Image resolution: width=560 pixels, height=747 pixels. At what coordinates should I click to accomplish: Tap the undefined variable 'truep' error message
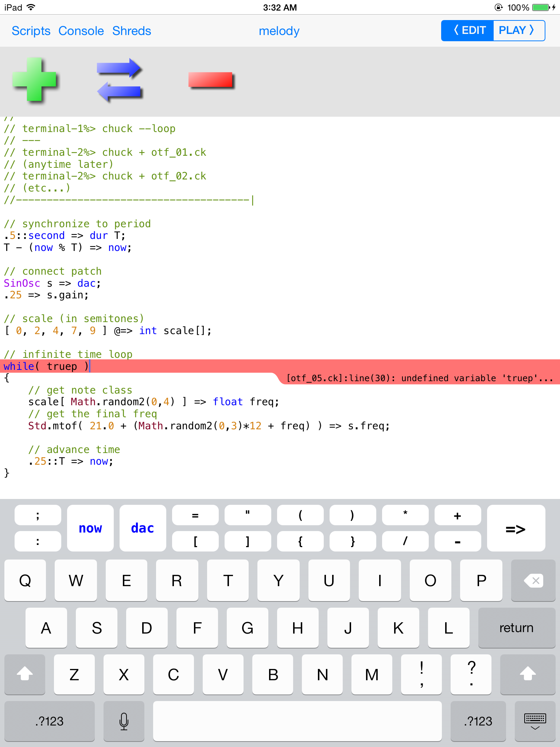[419, 378]
